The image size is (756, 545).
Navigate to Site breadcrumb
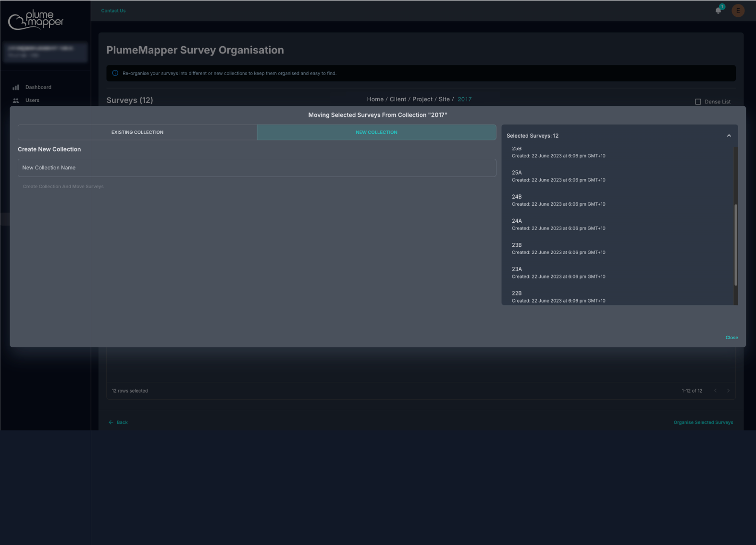444,99
